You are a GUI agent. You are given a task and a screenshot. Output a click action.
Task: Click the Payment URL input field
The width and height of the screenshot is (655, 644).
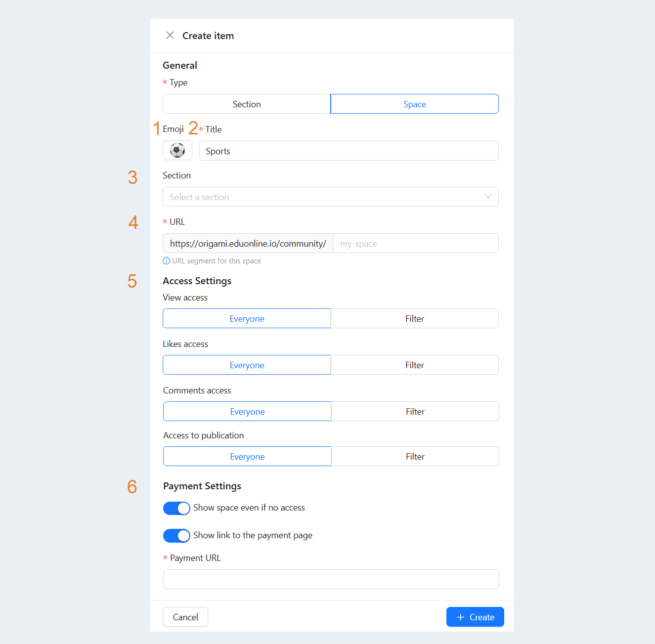[x=331, y=579]
